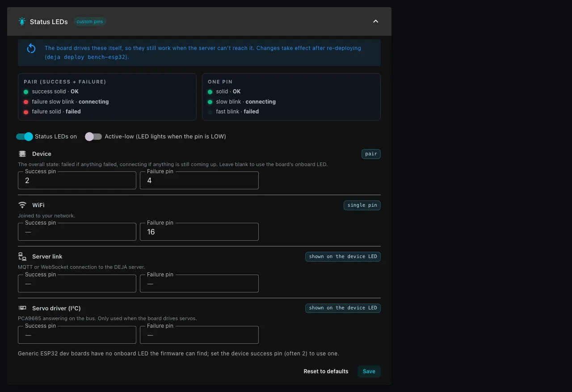This screenshot has height=392, width=572.
Task: Click the red dot beside failure slow blink
Action: point(26,102)
